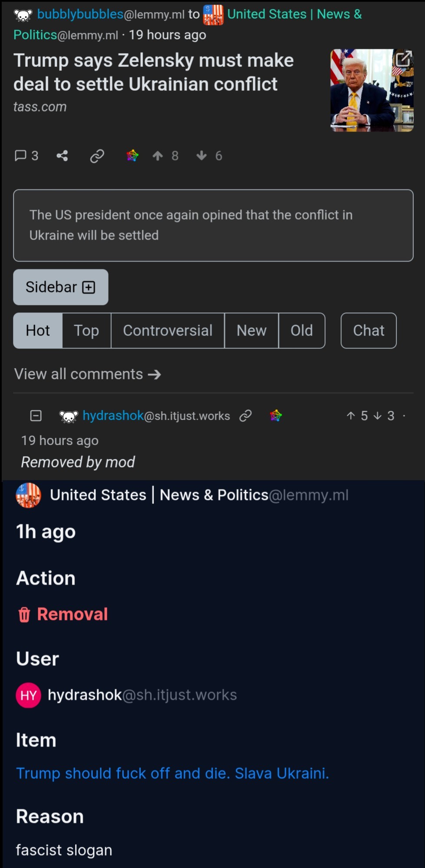This screenshot has width=425, height=868.
Task: Collapse hydrashok's comment with minus box
Action: [x=36, y=415]
